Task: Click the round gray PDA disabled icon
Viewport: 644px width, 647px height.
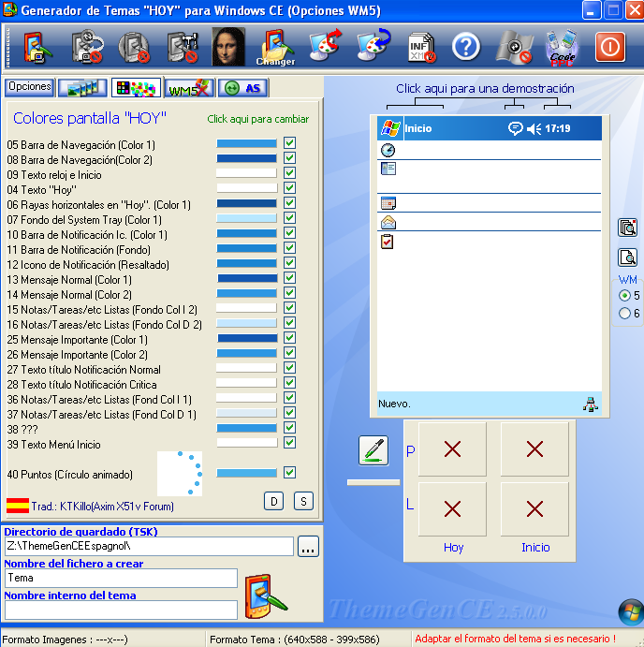Action: (134, 47)
